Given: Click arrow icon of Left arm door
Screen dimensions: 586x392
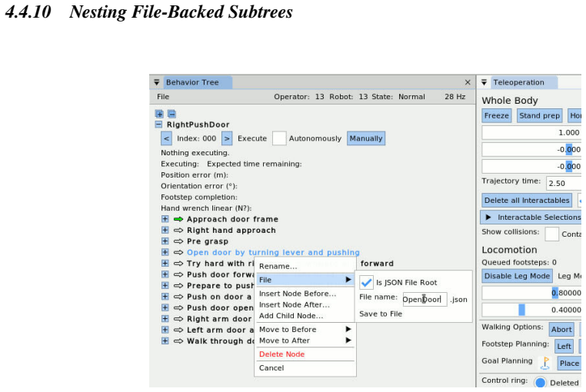Looking at the screenshot, I should coord(178,330).
